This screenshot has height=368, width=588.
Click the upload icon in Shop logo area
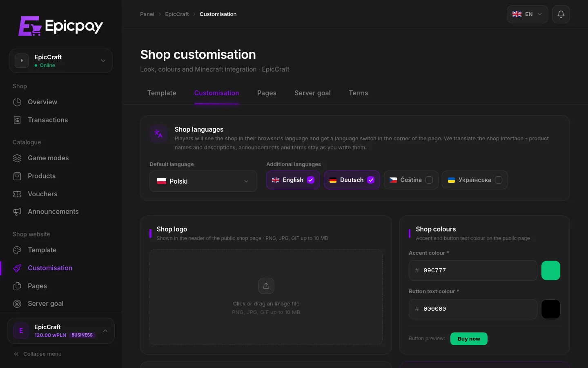[266, 286]
